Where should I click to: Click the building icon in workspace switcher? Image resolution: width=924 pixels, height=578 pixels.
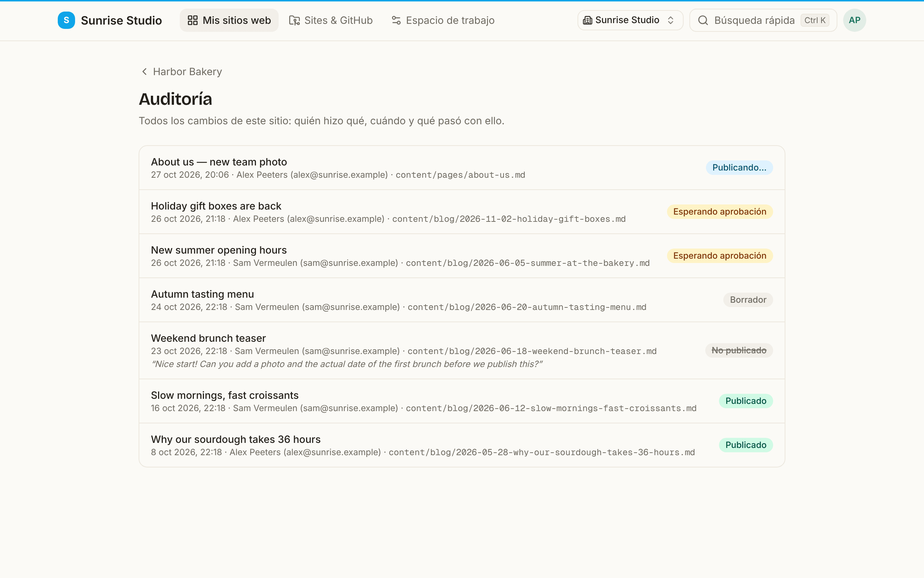coord(588,20)
